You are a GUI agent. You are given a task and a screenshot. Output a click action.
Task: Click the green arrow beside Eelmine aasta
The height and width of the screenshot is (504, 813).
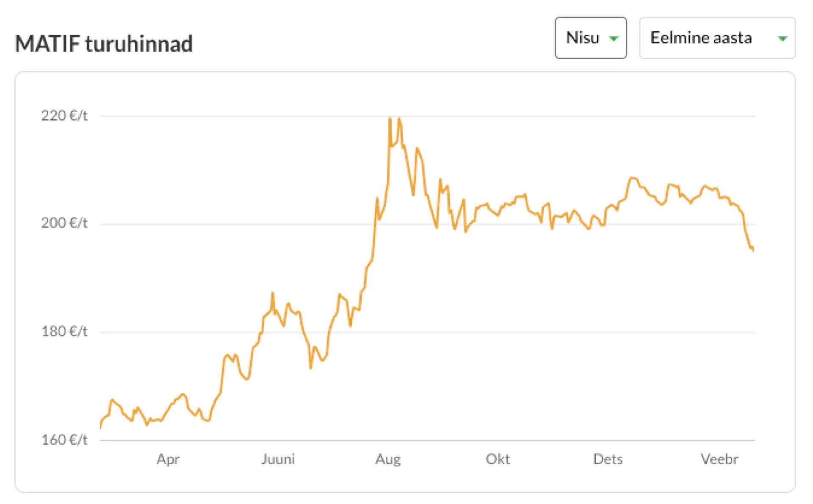tap(782, 39)
